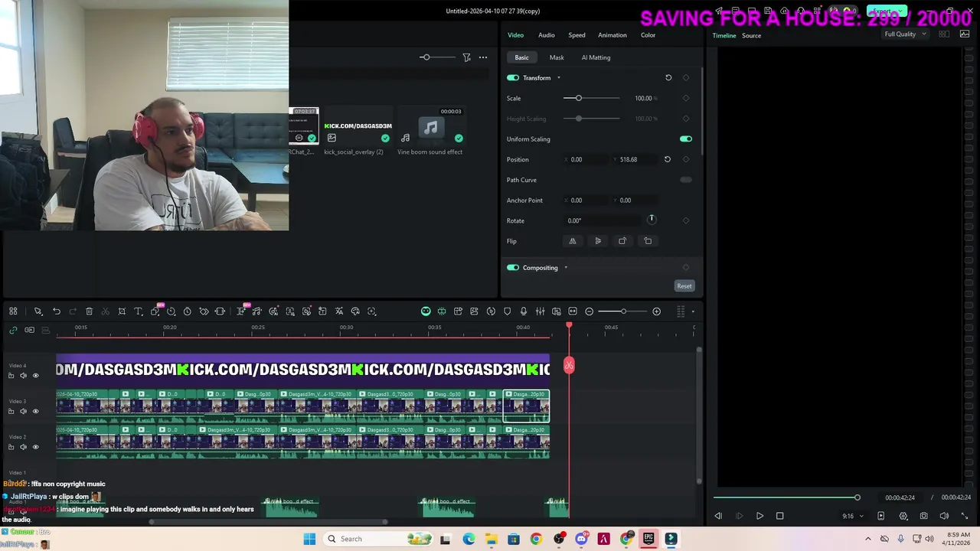Stop playback with the square stop button
980x551 pixels.
pyautogui.click(x=779, y=516)
